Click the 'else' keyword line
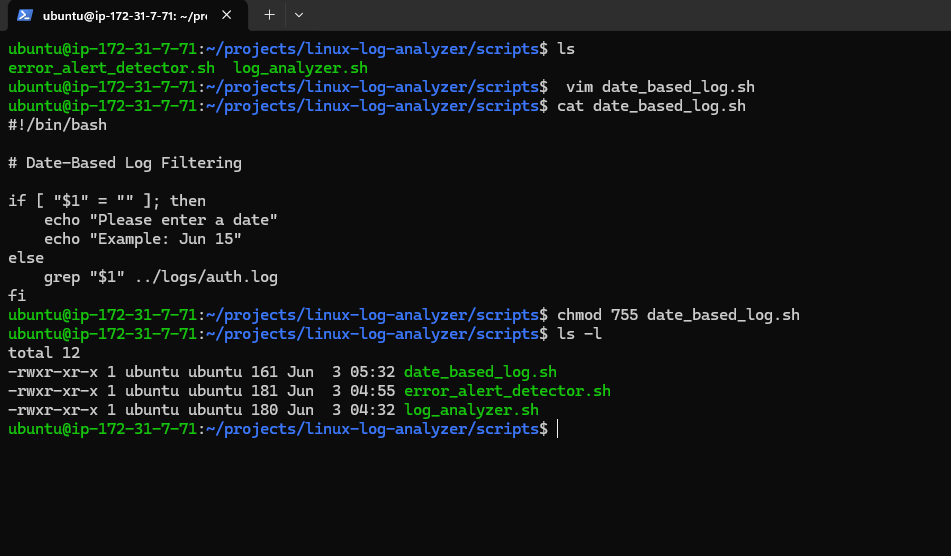The width and height of the screenshot is (951, 556). [x=26, y=258]
